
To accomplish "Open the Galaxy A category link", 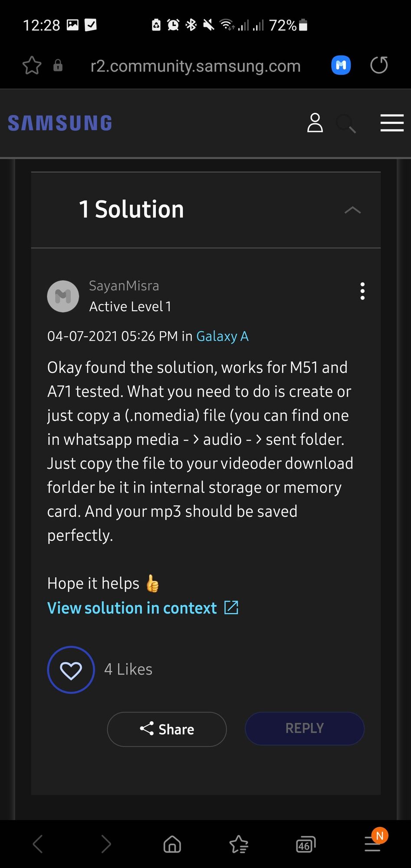I will point(222,336).
